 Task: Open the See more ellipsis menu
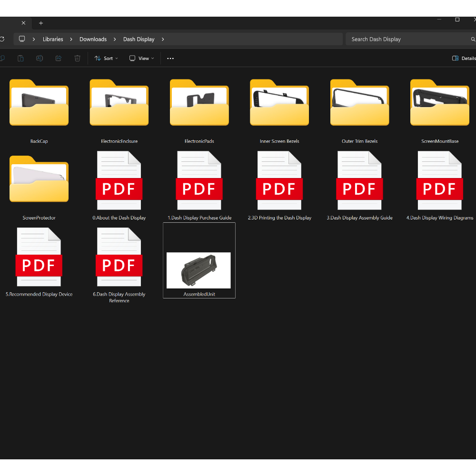coord(170,59)
